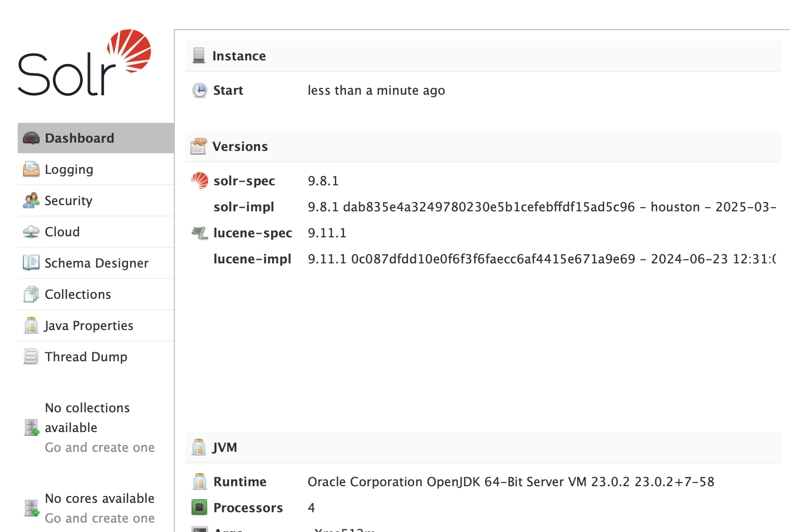
Task: Go to the Security section
Action: (x=96, y=200)
